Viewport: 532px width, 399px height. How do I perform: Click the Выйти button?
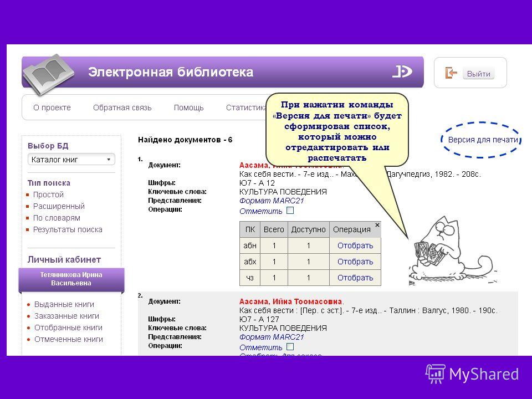pos(478,74)
